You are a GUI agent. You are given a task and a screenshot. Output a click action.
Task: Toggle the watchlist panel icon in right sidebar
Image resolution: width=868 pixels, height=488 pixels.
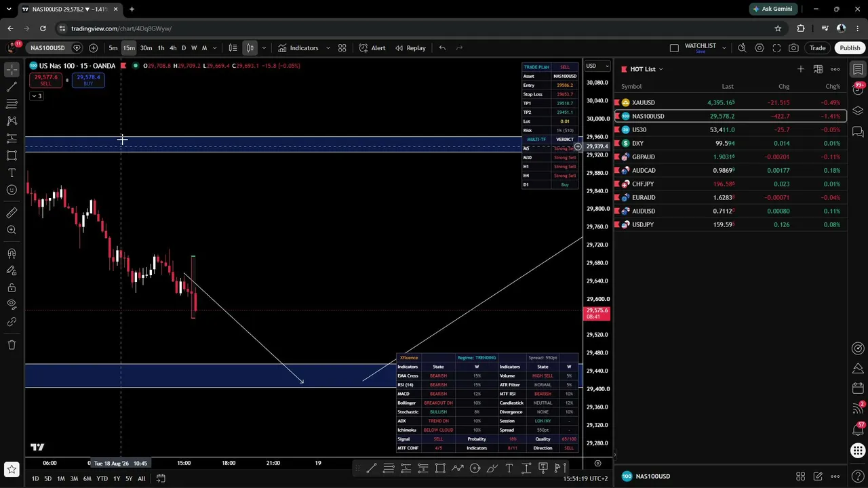coord(858,69)
